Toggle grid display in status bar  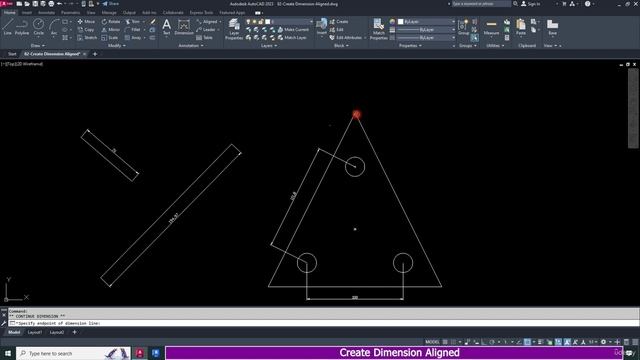coord(445,342)
